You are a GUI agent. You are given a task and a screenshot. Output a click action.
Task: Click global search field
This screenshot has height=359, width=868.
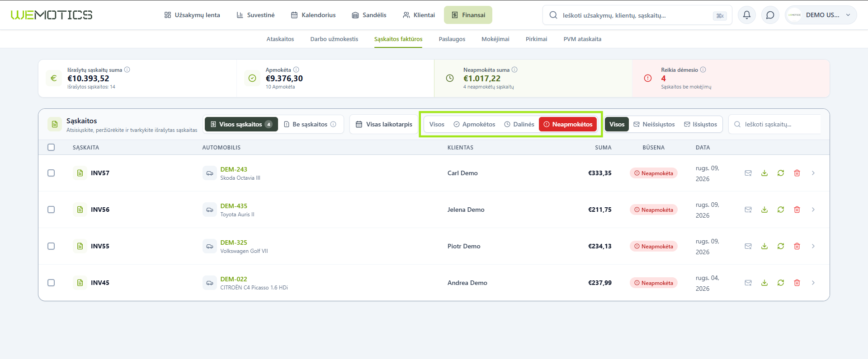[x=637, y=15]
